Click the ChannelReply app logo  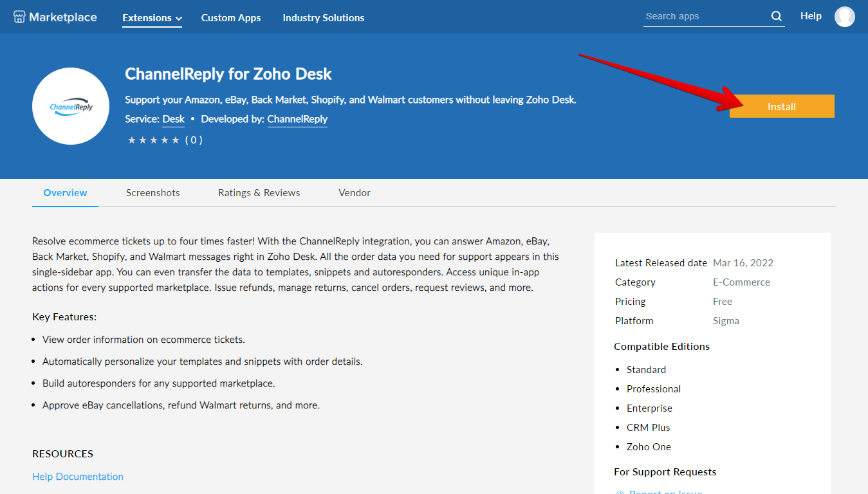(71, 106)
